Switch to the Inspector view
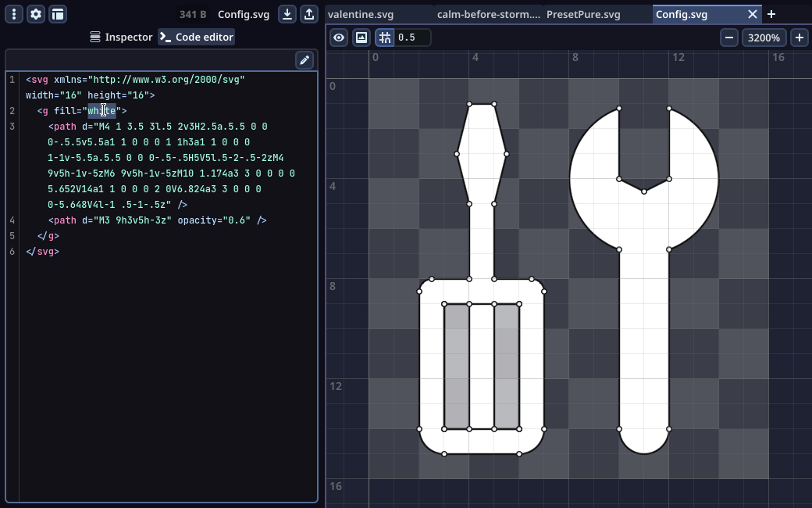 coord(121,37)
